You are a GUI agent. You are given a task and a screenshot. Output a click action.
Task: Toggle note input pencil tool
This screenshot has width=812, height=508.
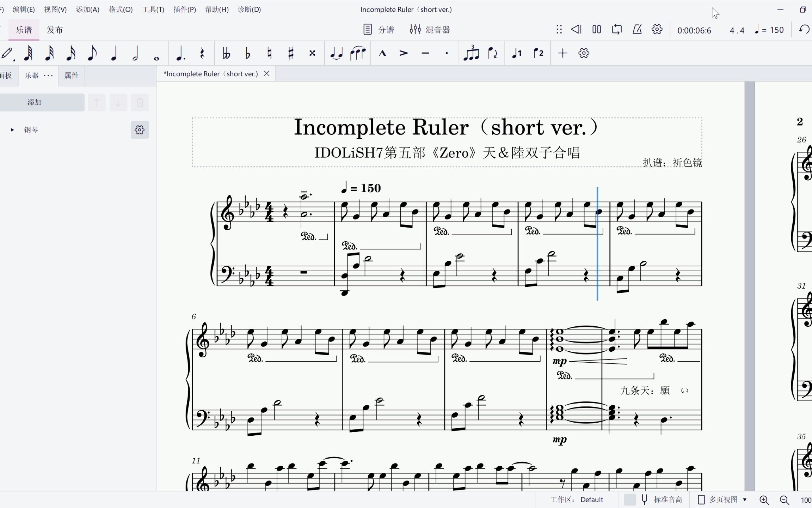pos(7,53)
